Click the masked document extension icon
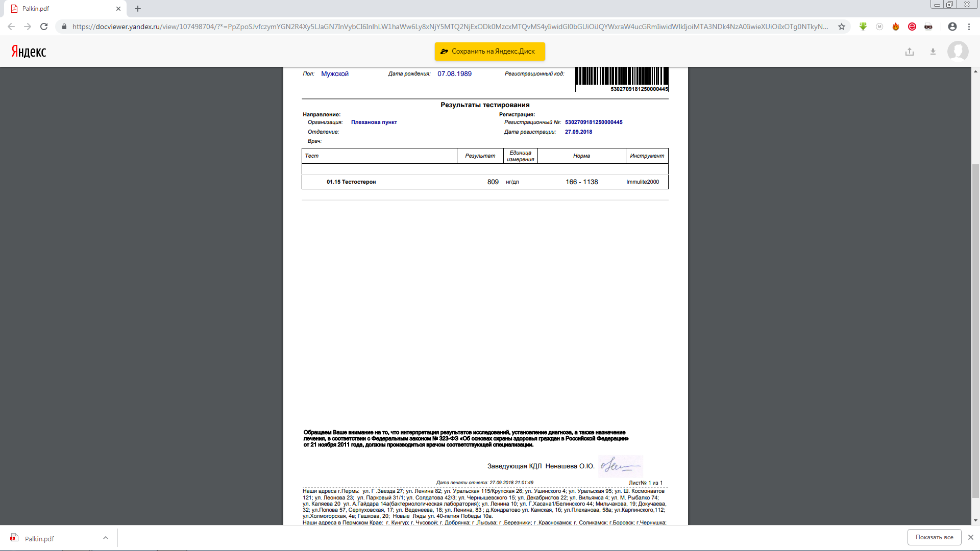 click(928, 27)
